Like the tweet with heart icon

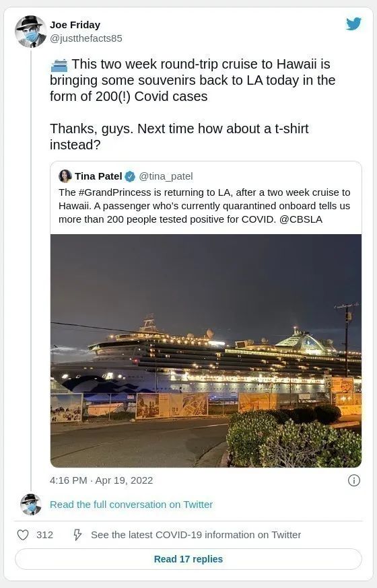point(23,535)
